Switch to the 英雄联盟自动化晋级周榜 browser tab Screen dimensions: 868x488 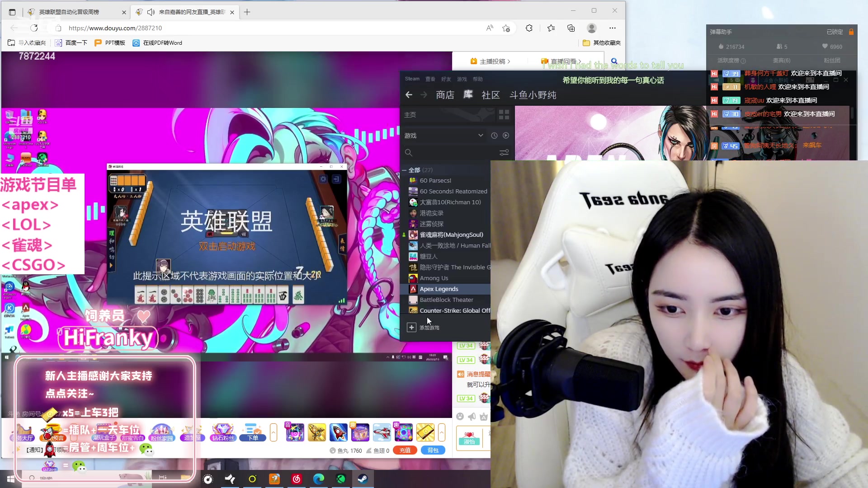(69, 12)
